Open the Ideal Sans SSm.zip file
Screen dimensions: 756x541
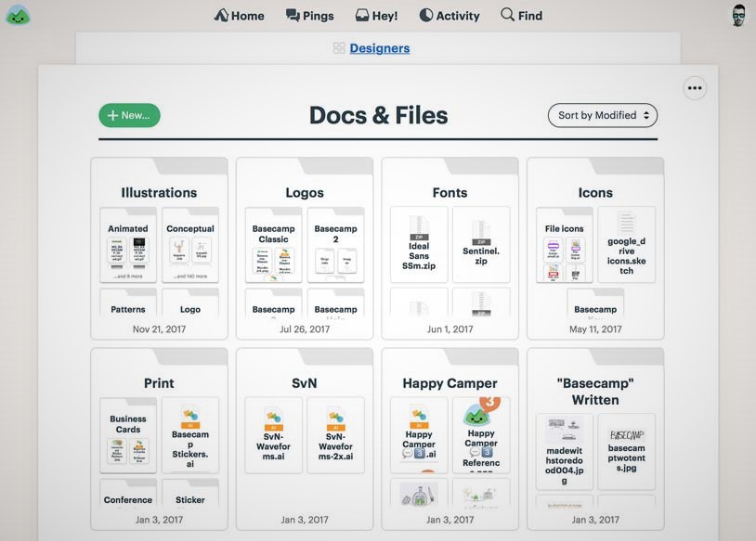point(419,245)
